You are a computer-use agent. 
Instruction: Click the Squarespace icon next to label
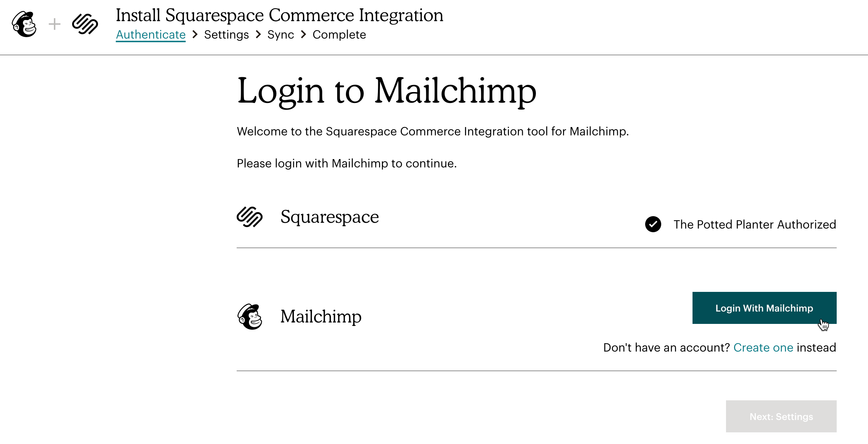[249, 218]
